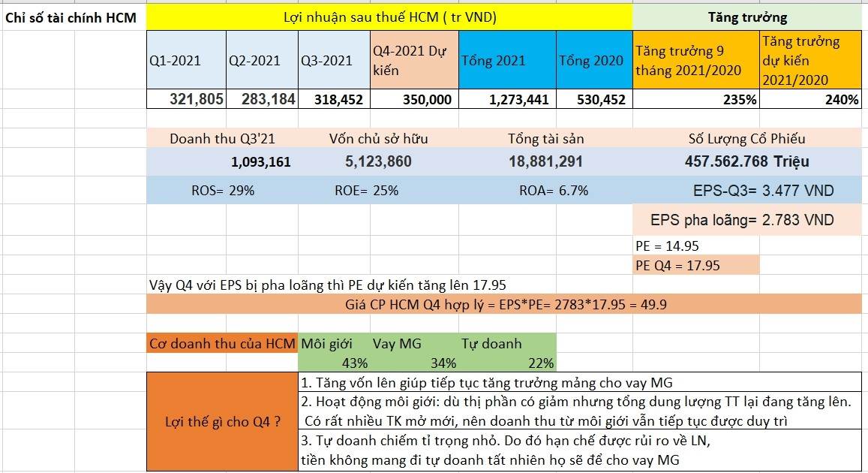Click the 240% growth cell
Screen dimensions: 868x473
tap(810, 99)
